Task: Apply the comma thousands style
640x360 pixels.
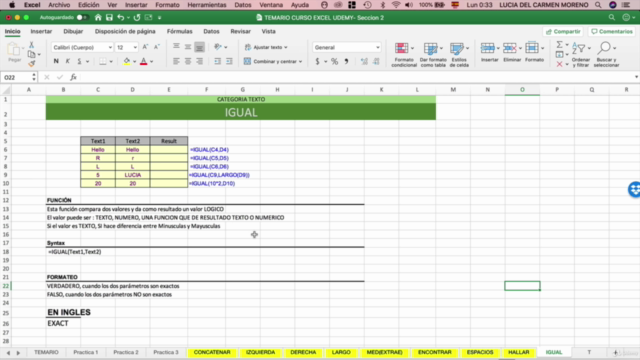Action: [x=346, y=61]
